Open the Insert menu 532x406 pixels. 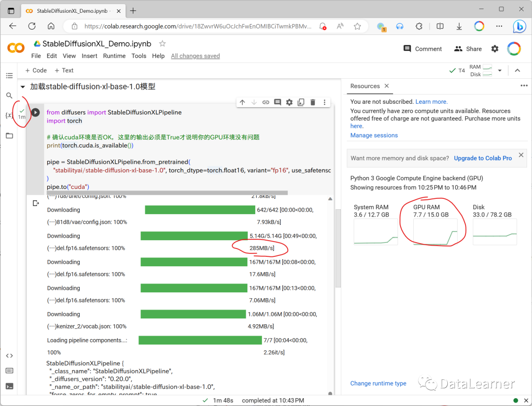pos(89,56)
